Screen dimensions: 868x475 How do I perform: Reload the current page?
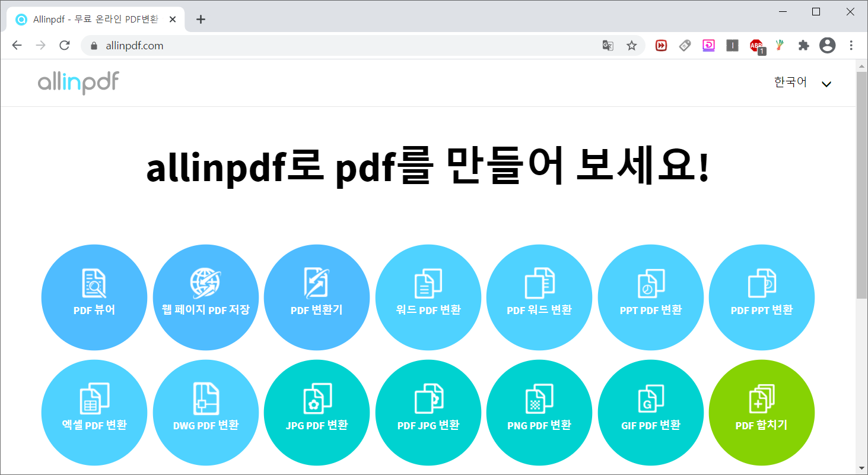click(65, 46)
